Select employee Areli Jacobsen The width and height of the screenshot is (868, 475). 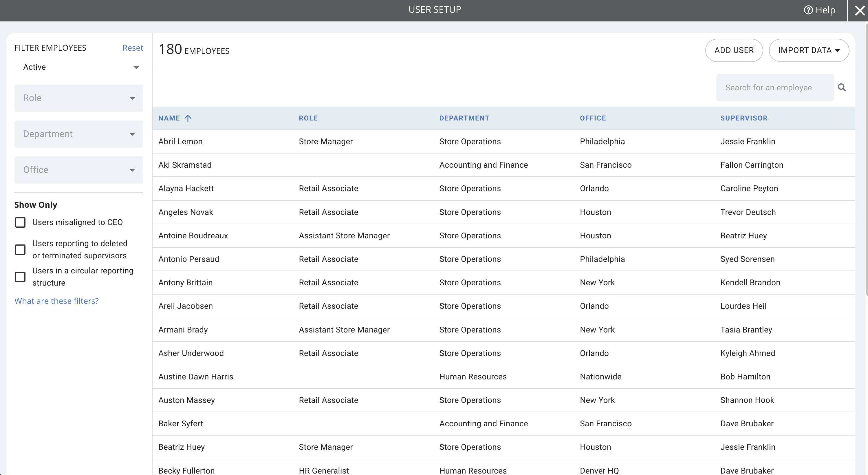coord(185,306)
